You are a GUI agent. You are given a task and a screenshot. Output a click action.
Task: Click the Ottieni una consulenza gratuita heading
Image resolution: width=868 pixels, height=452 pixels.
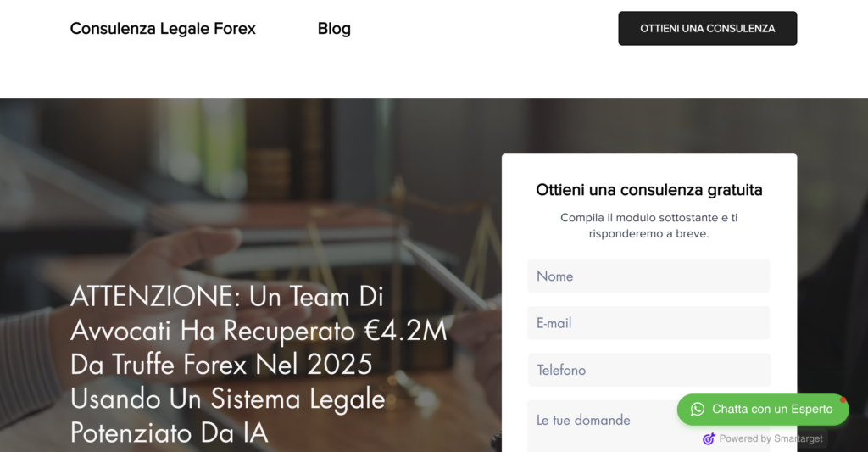point(648,190)
